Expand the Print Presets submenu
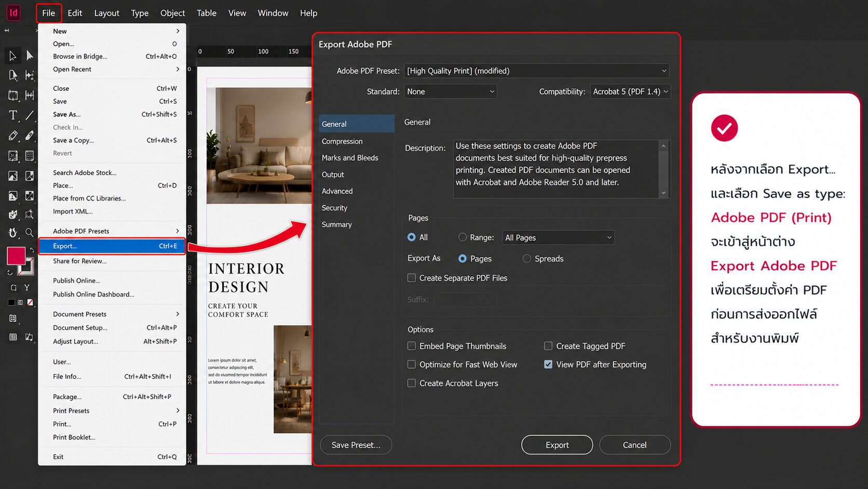The height and width of the screenshot is (489, 868). (112, 411)
